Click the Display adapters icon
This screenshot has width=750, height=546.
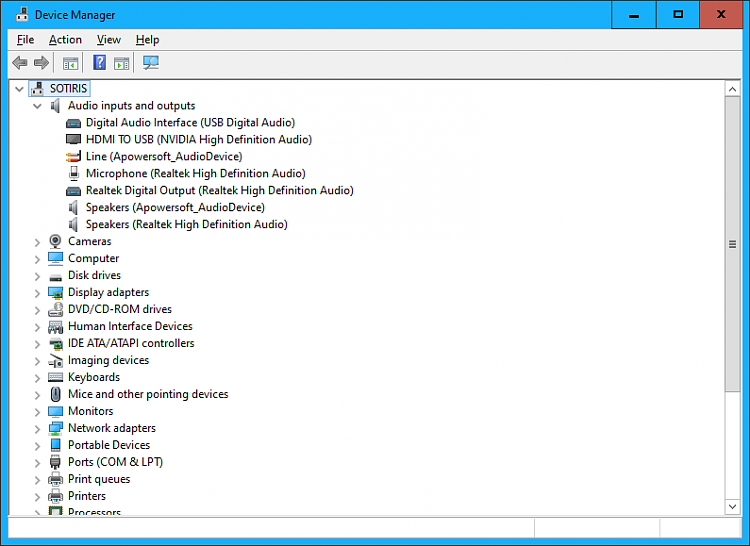pos(55,293)
